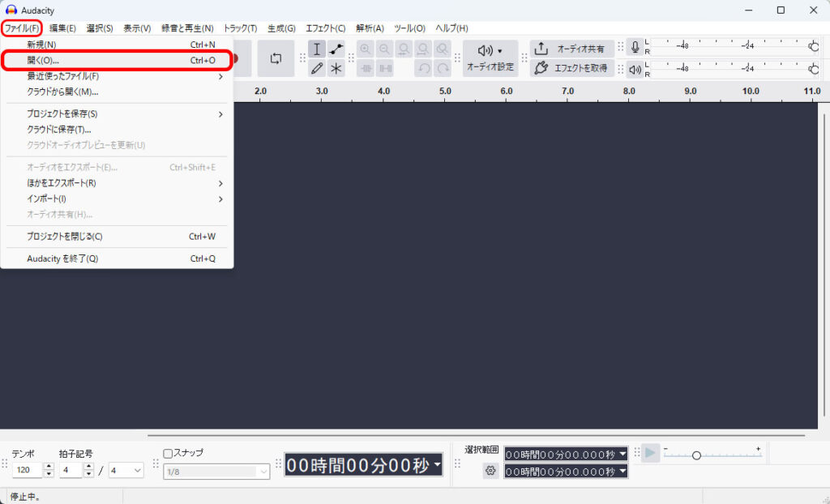This screenshot has width=830, height=504.
Task: Open オーディオ設定 audio setup
Action: click(x=490, y=58)
